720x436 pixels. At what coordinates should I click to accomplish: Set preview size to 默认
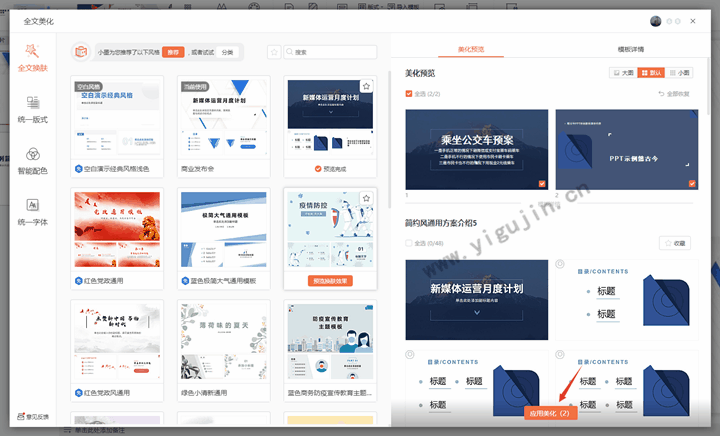point(651,73)
